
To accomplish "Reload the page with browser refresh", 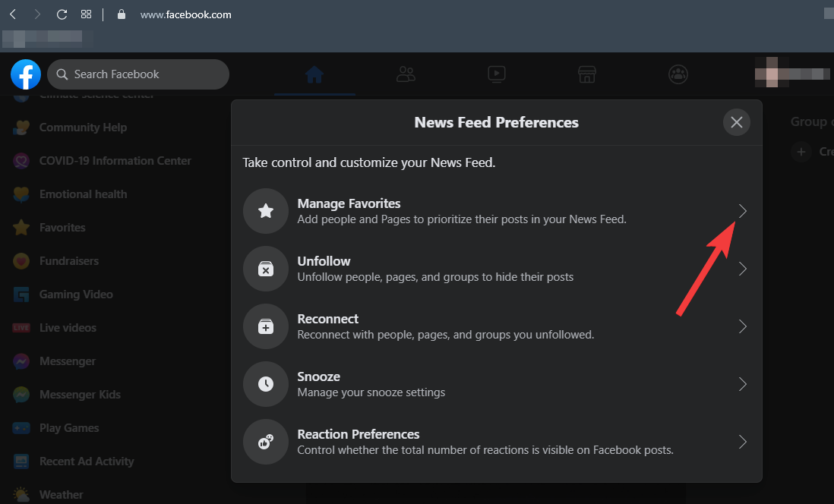I will coord(62,14).
